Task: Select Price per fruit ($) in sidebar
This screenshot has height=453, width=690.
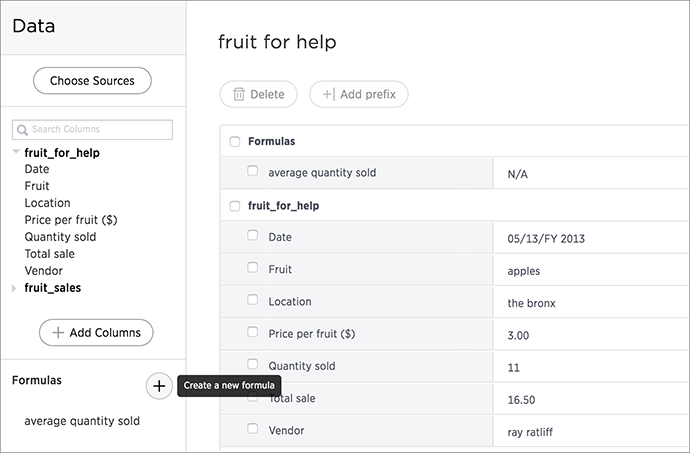Action: (71, 220)
